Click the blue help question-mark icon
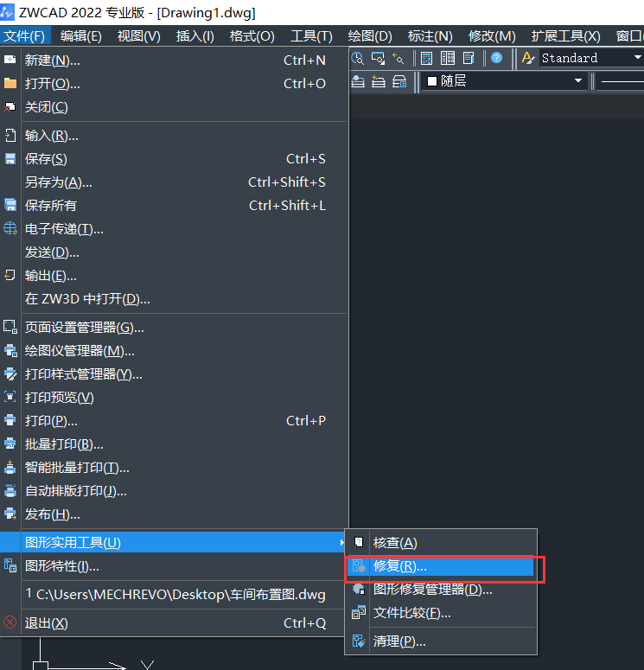This screenshot has width=644, height=670. pos(496,58)
